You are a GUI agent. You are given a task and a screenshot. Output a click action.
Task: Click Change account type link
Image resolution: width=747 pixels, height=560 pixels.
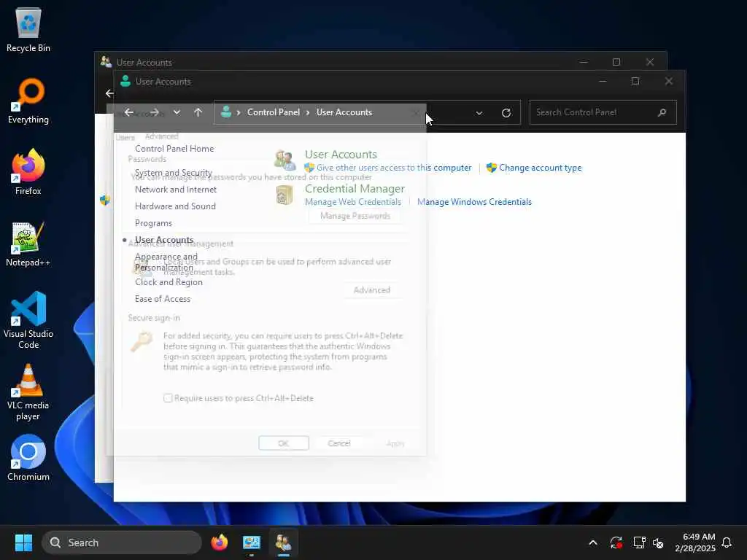[x=541, y=168]
